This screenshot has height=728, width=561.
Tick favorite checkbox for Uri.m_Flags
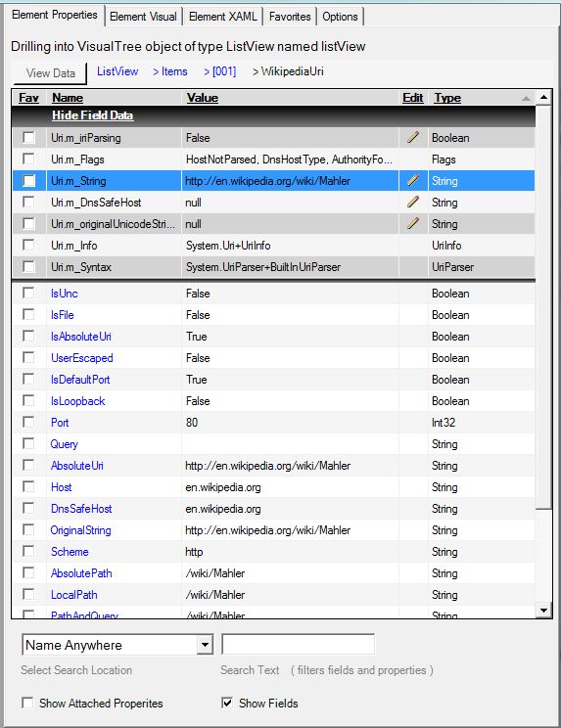[28, 159]
